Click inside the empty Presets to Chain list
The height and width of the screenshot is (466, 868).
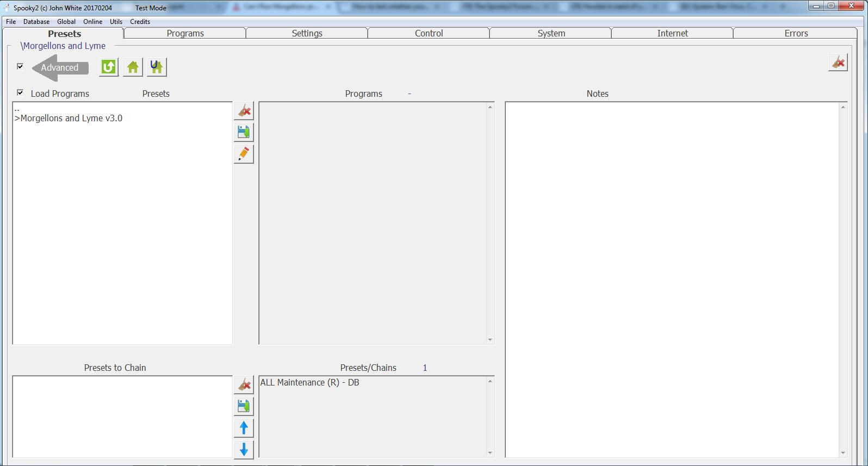(x=122, y=417)
